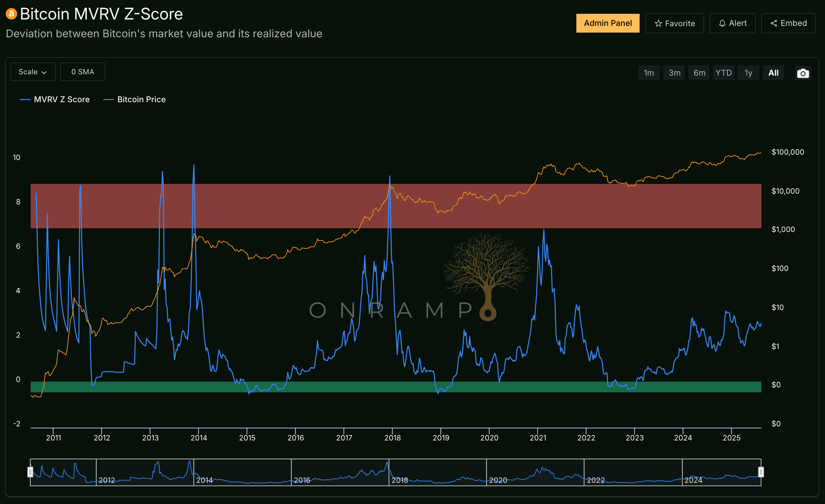825x504 pixels.
Task: Click the bell icon on Alert
Action: [722, 23]
